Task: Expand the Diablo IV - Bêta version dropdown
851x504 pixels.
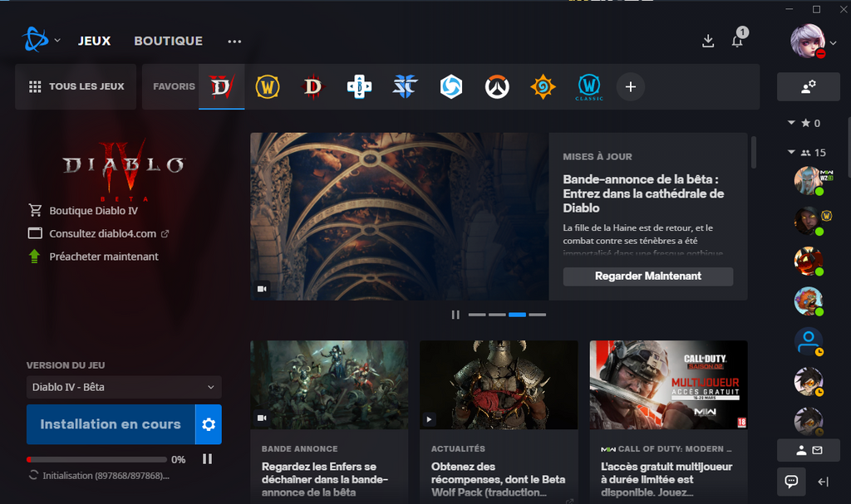Action: (x=124, y=387)
